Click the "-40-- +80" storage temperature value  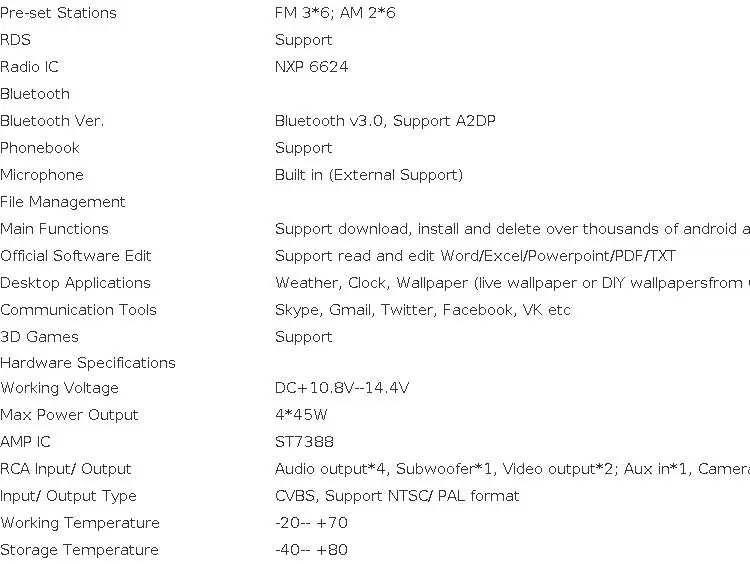tap(311, 550)
